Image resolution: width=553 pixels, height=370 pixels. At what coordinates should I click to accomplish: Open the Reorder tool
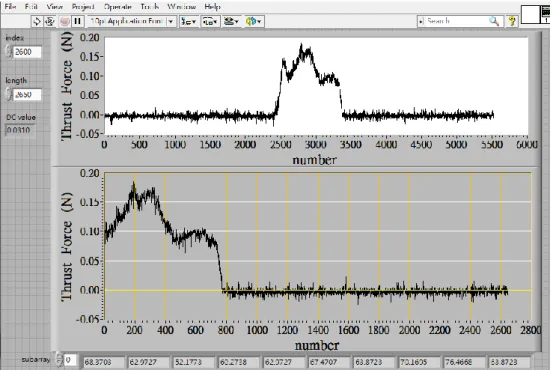pos(254,22)
